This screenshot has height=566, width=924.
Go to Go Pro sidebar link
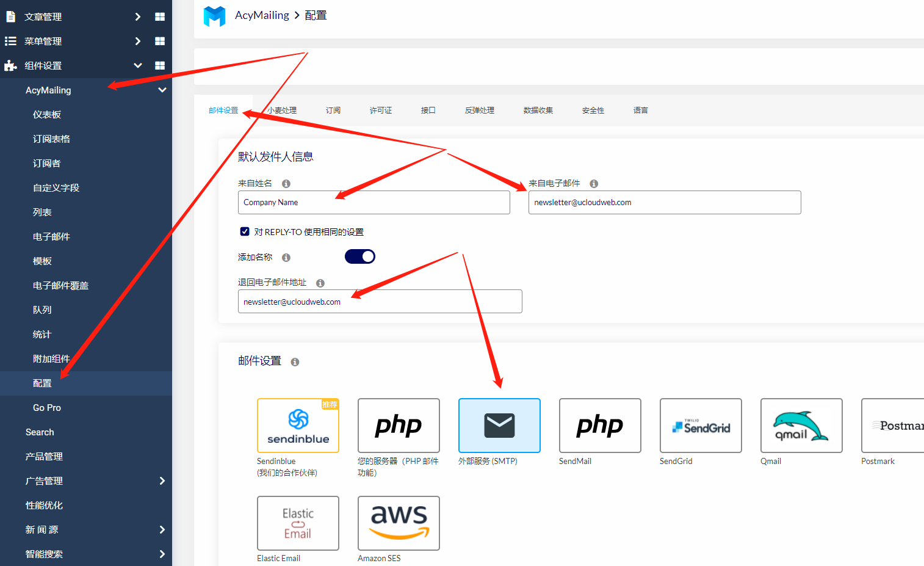47,407
